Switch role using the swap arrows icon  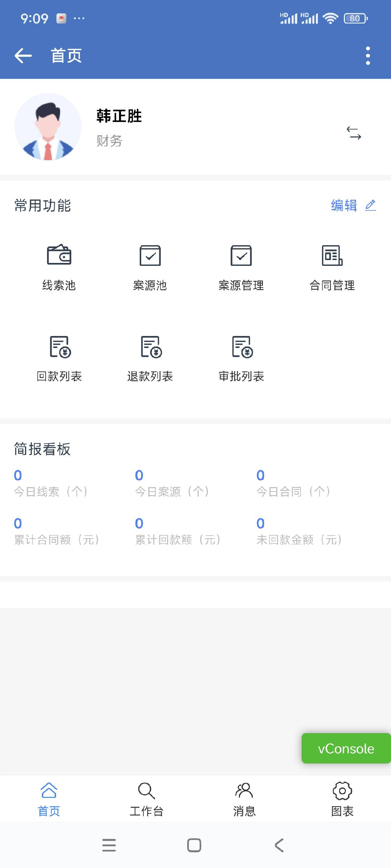tap(354, 133)
